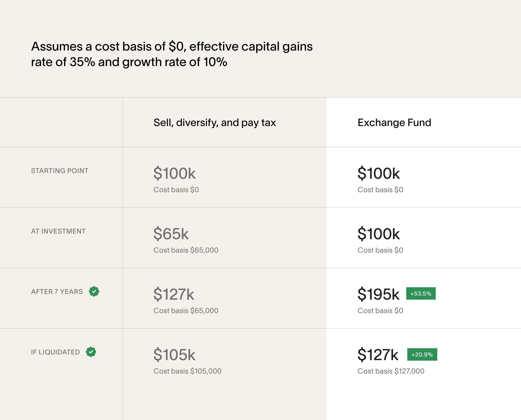Click the $195k Exchange Fund value
Screen dimensions: 521x420
tap(378, 294)
